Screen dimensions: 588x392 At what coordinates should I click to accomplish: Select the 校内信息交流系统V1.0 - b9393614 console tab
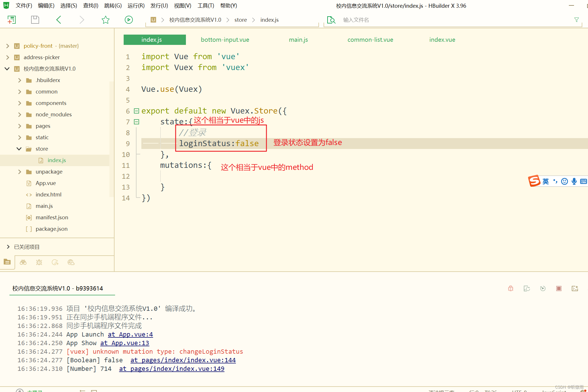click(x=58, y=288)
